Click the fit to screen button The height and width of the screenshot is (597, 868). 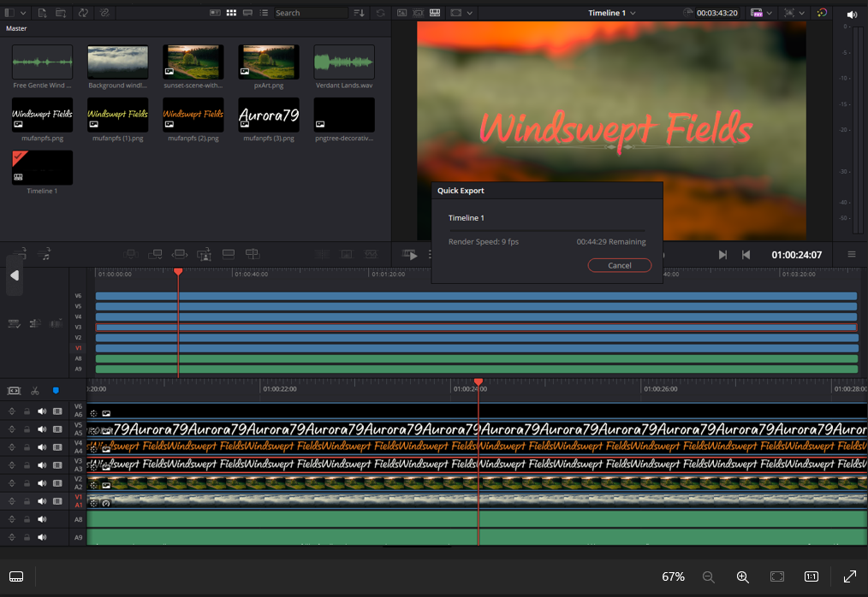tap(777, 576)
